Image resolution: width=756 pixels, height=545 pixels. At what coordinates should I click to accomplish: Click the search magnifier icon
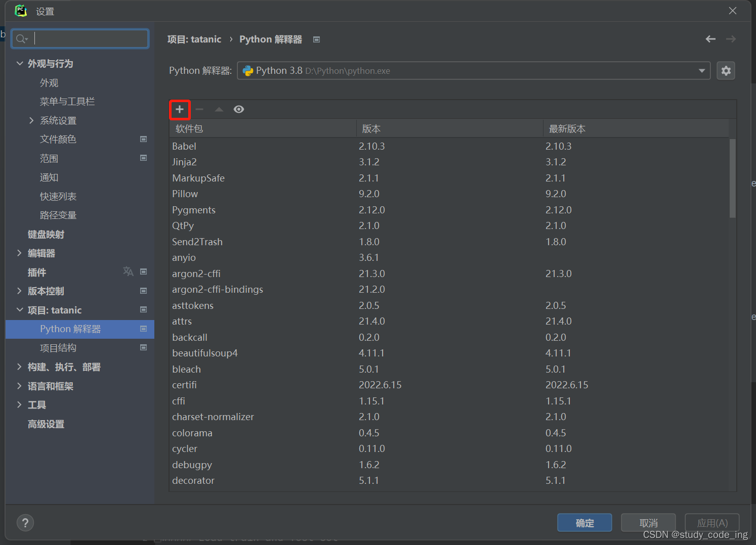[21, 39]
